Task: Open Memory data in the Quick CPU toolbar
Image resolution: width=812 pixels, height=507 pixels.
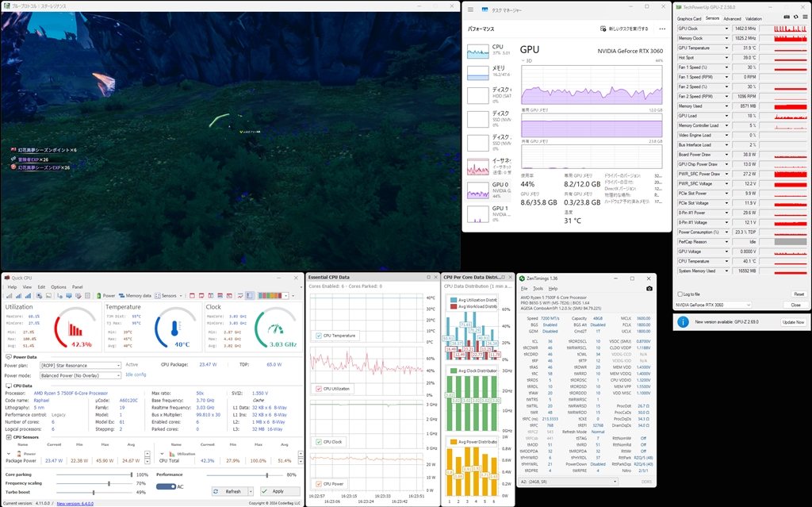Action: tap(135, 295)
